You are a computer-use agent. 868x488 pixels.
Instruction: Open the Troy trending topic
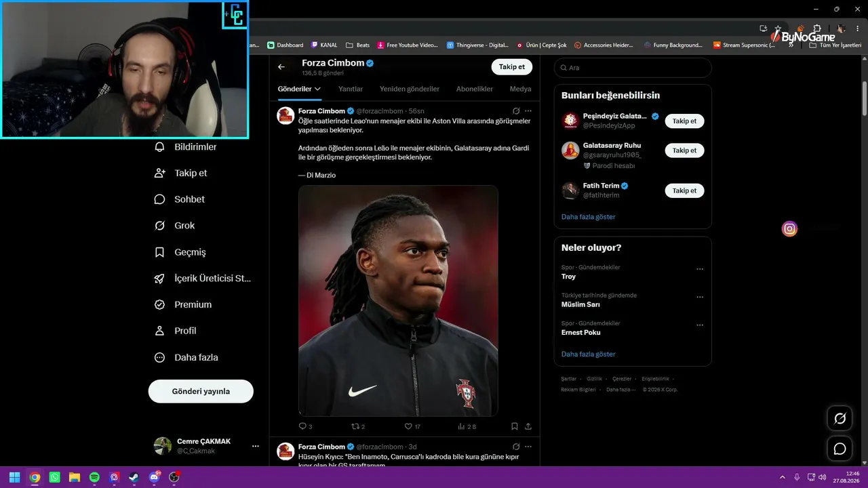coord(568,277)
